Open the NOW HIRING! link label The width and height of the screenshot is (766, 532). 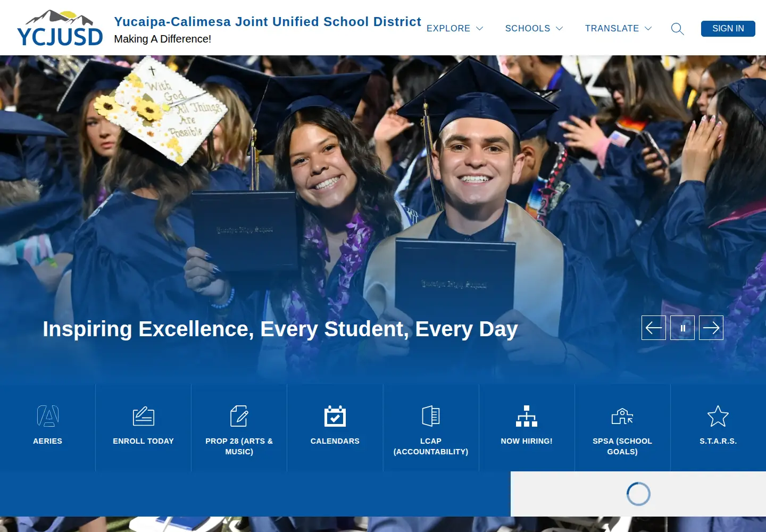point(527,441)
